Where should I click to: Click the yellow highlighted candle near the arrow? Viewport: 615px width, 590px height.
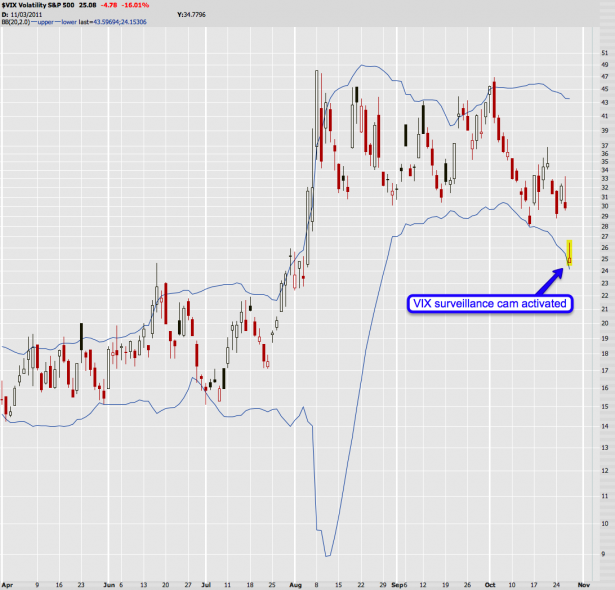(569, 252)
